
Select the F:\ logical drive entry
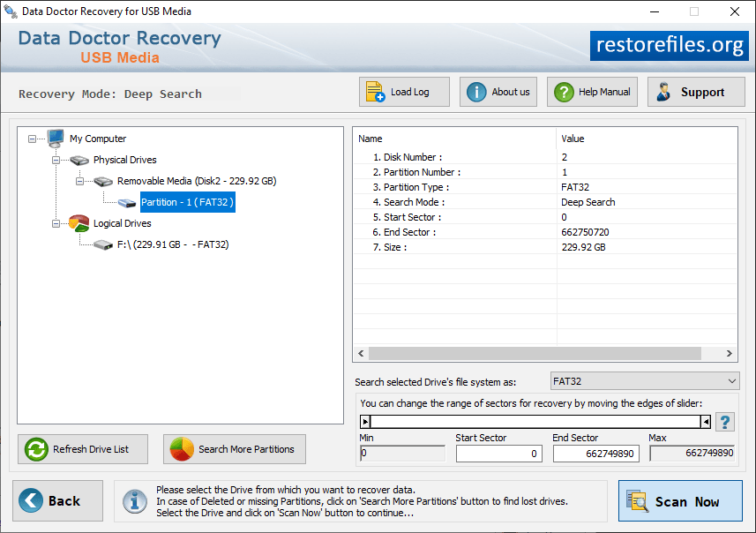point(173,245)
